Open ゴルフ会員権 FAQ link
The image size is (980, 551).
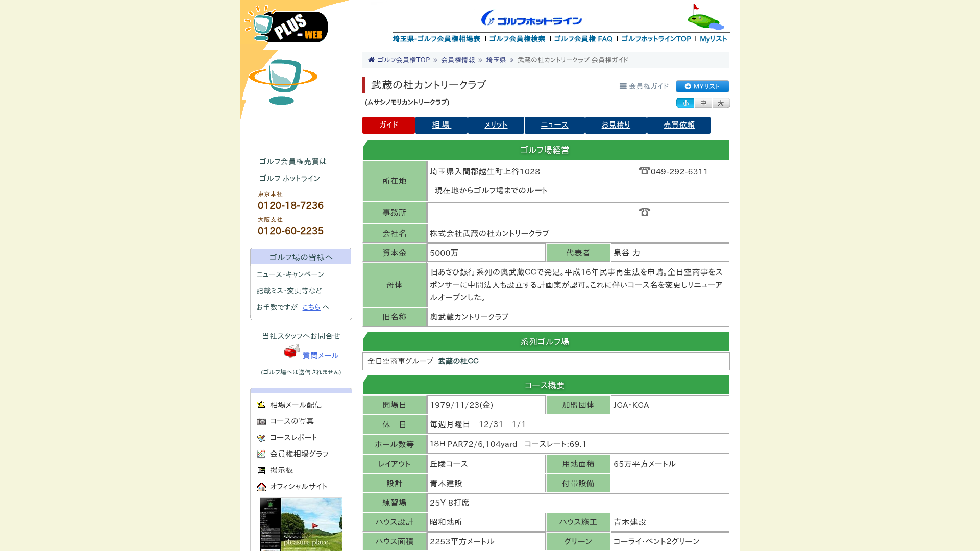click(x=583, y=39)
